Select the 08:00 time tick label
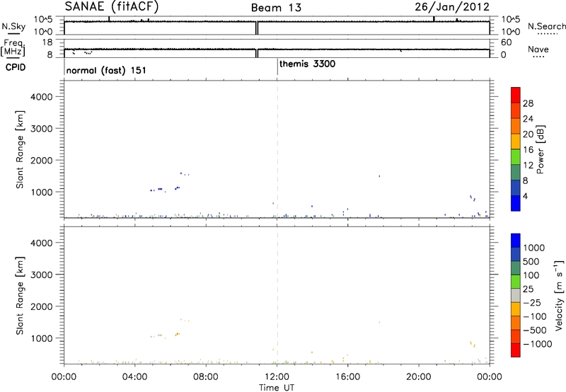Image resolution: width=566 pixels, height=392 pixels. pos(206,377)
